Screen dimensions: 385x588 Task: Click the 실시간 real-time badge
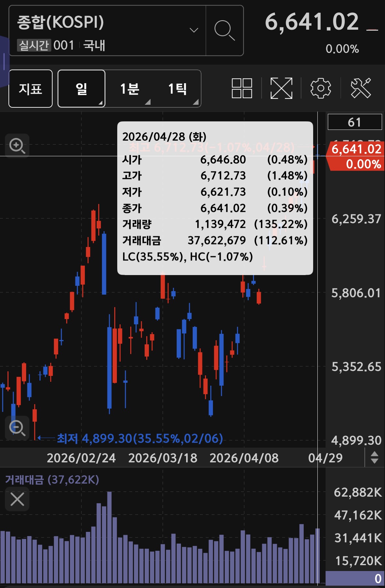pyautogui.click(x=34, y=45)
